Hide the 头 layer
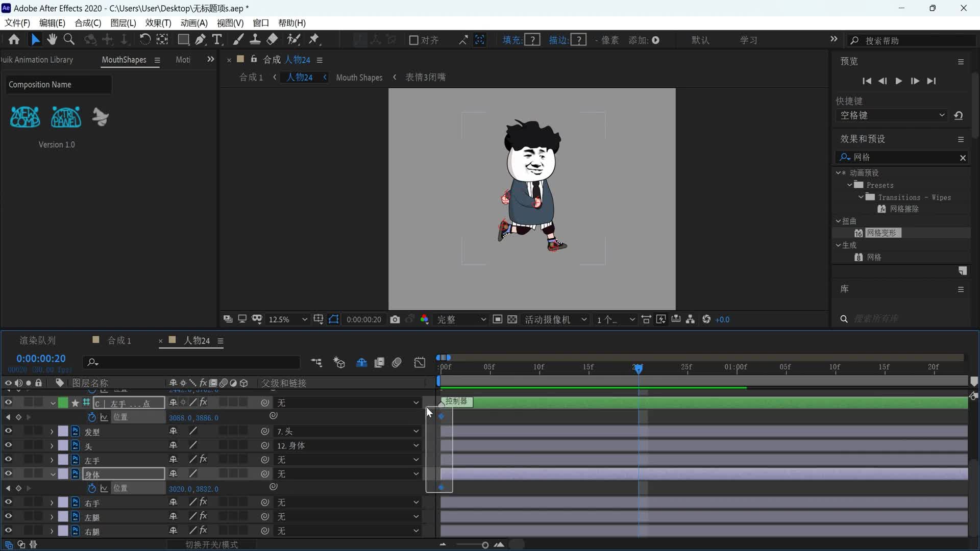 [x=8, y=445]
